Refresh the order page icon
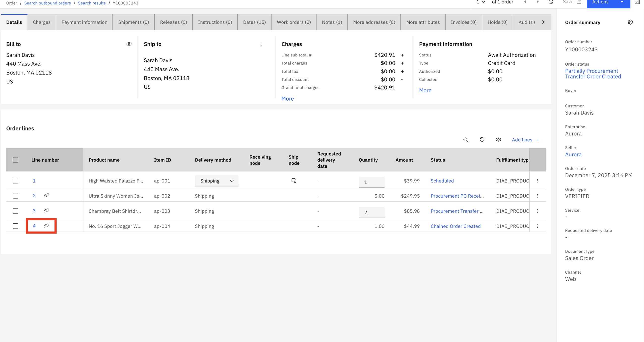 coord(551,2)
